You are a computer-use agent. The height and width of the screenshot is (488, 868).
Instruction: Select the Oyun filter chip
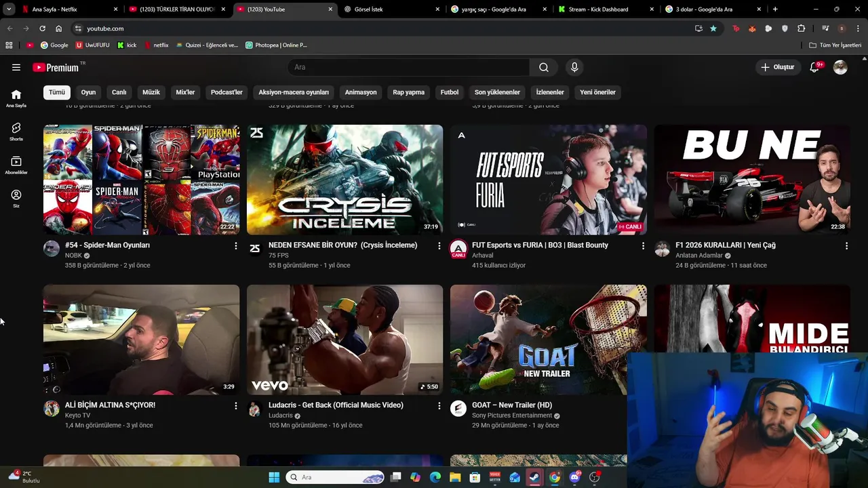89,92
